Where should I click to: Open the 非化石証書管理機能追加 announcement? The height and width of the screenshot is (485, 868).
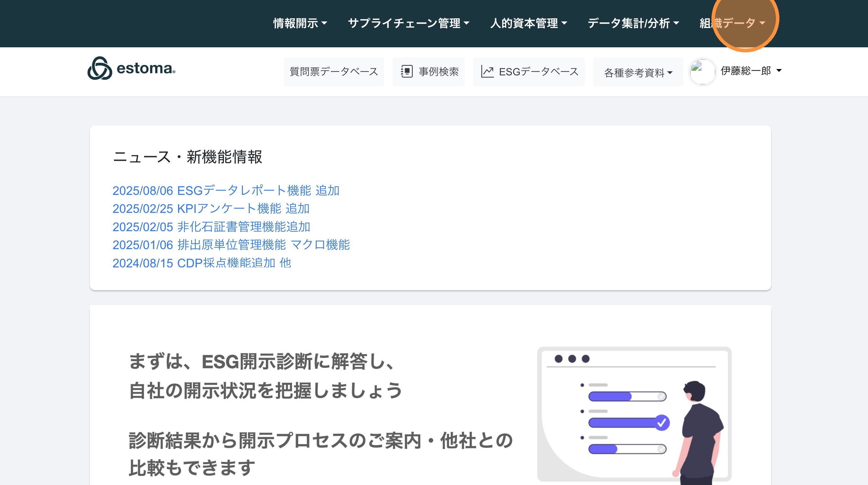(211, 227)
